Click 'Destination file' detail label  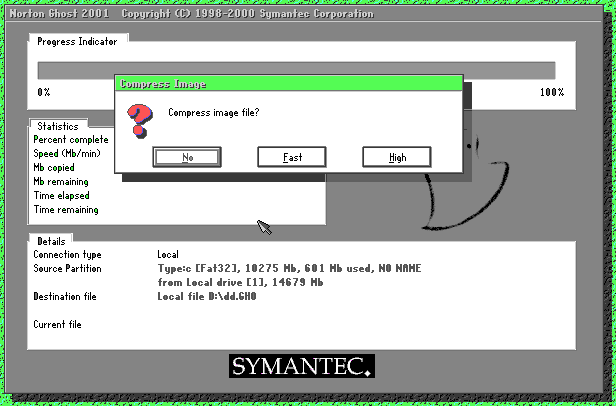click(x=65, y=297)
